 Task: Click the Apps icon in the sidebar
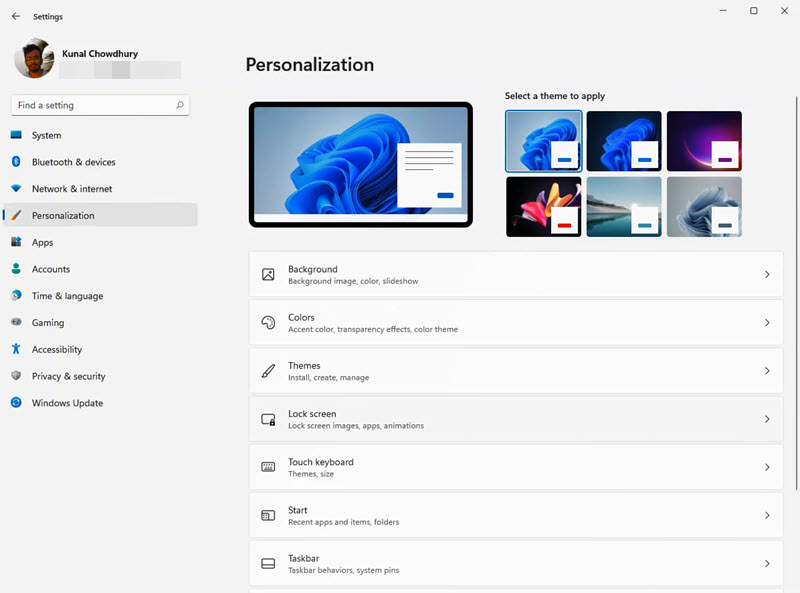pos(16,242)
